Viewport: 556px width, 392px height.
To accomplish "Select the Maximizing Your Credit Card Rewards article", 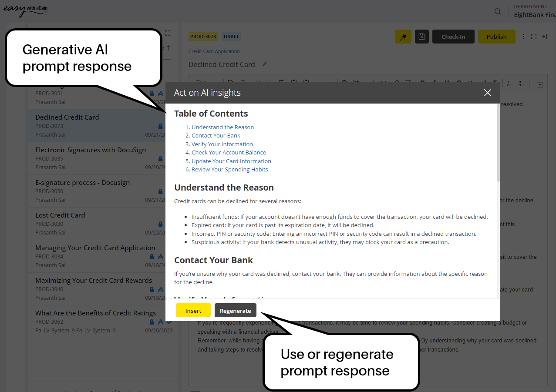I will [x=94, y=281].
